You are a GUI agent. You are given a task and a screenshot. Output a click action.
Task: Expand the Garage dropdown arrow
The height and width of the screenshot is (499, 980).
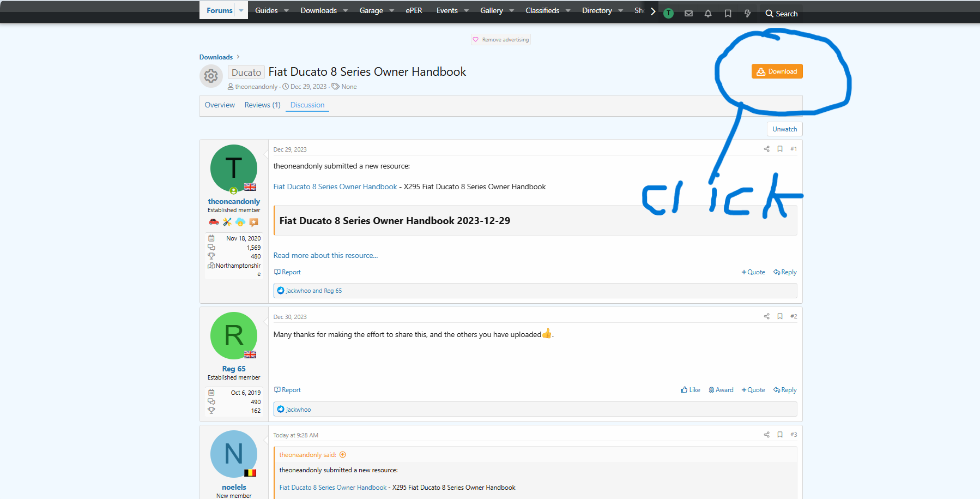point(391,10)
